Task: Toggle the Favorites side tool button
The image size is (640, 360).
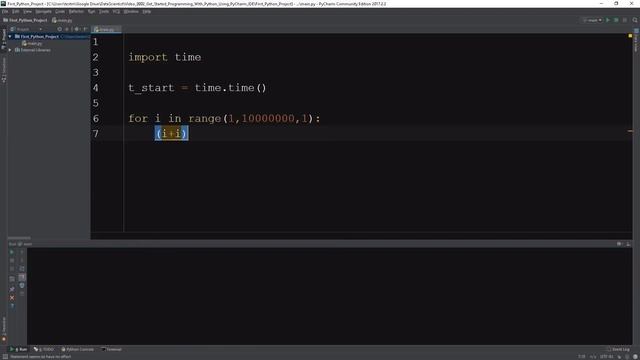Action: coord(4,329)
